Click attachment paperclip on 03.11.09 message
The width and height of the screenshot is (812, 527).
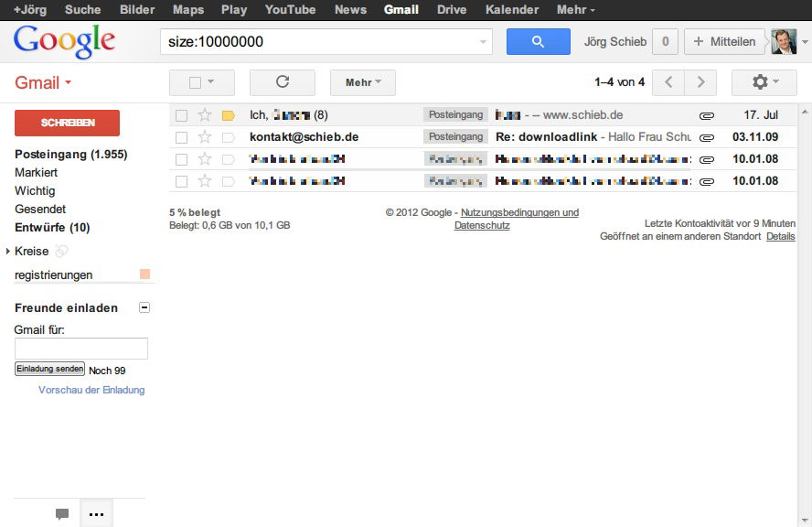click(707, 138)
